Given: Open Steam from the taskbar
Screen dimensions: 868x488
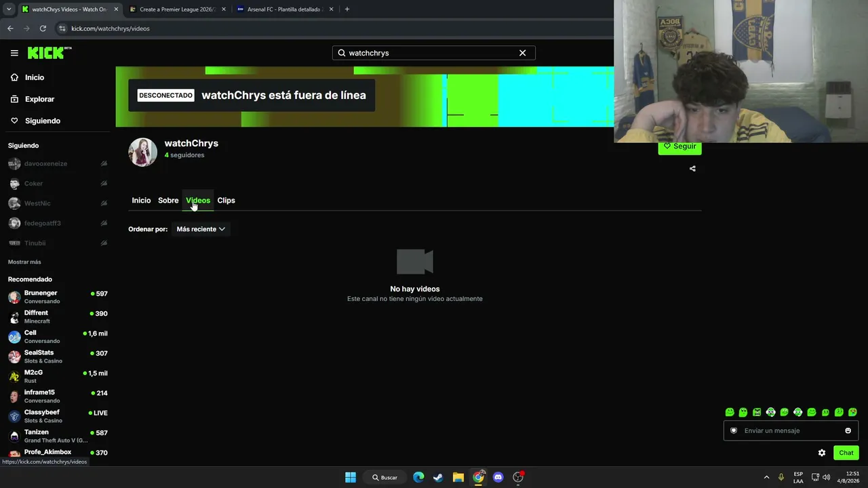Looking at the screenshot, I should click(x=438, y=477).
